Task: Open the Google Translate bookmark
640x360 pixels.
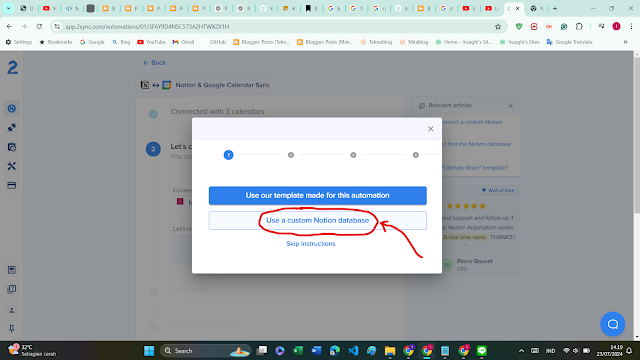Action: pyautogui.click(x=569, y=42)
